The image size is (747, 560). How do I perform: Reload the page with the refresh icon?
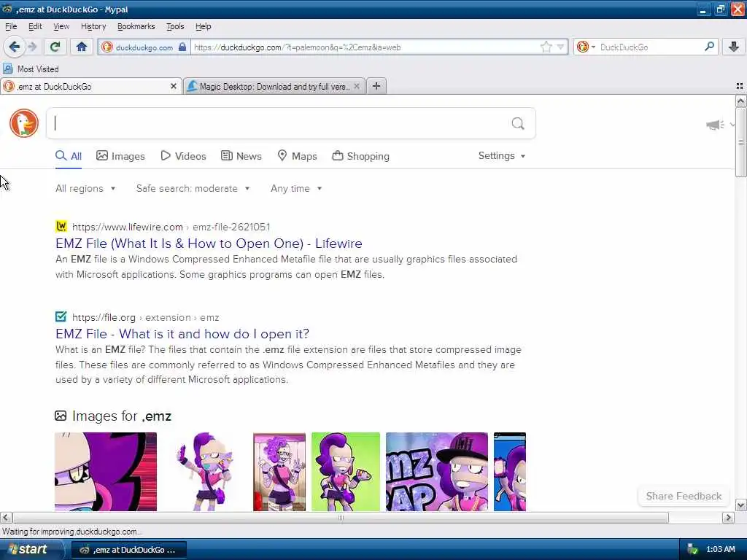pos(55,47)
